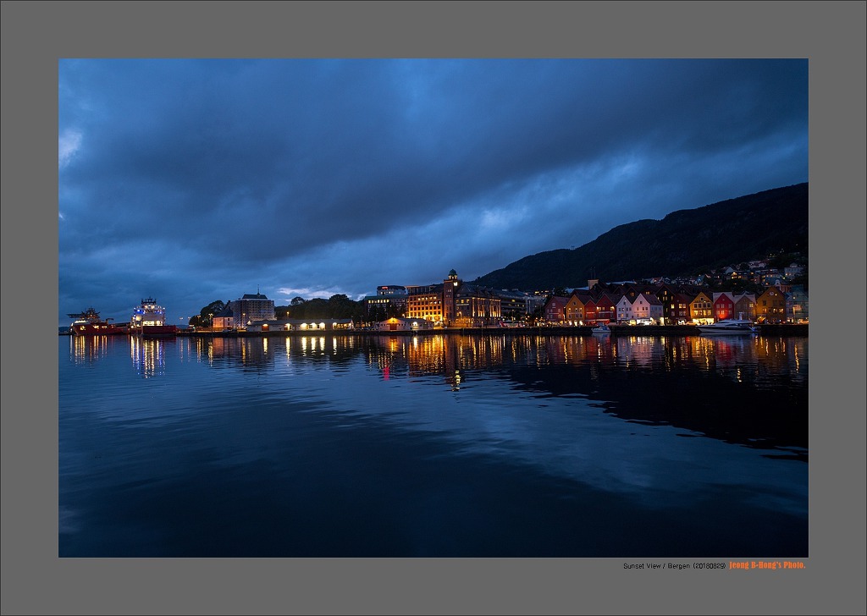Screen dimensions: 867x616
Task: Click the yellow gabled house left of the red house
Action: coord(701,307)
